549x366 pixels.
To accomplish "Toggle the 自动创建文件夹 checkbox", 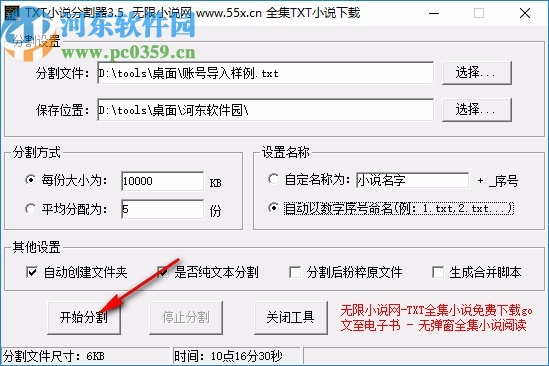I will [32, 272].
